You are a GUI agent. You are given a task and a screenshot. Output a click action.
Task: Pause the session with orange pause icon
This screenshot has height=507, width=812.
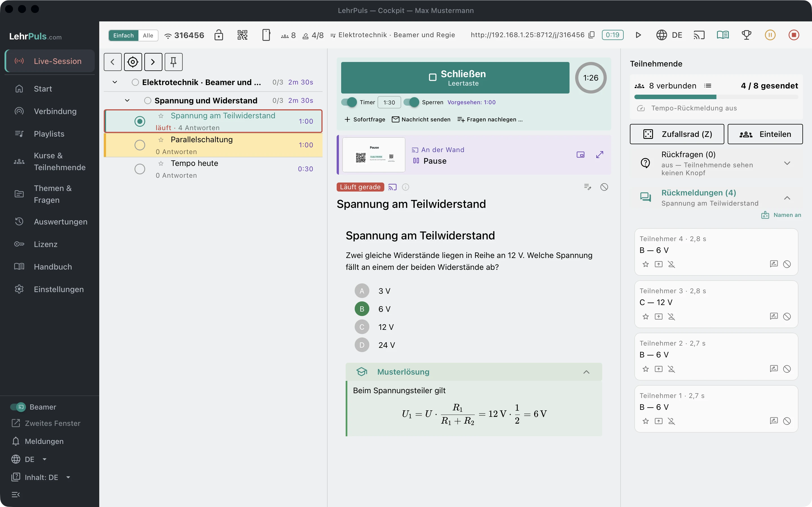(770, 35)
